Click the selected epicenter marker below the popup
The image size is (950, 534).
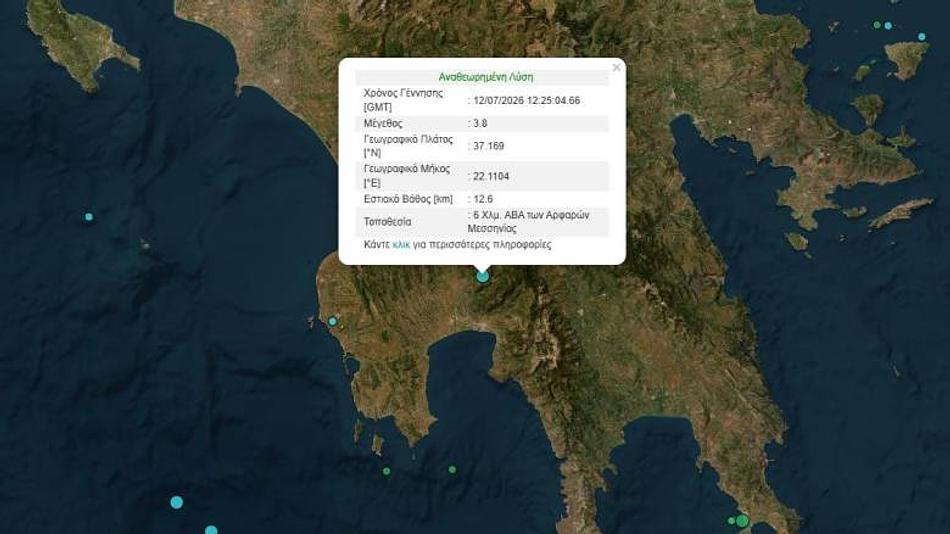[x=482, y=276]
